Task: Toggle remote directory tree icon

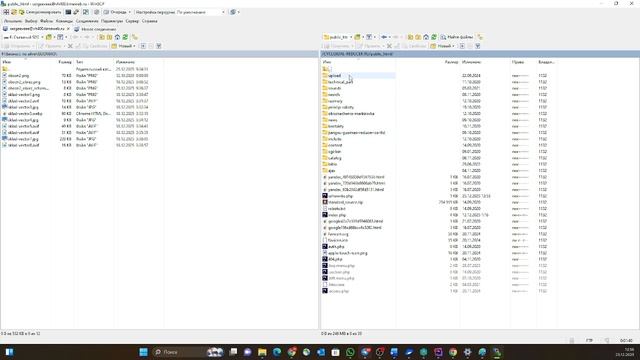Action: click(x=480, y=37)
